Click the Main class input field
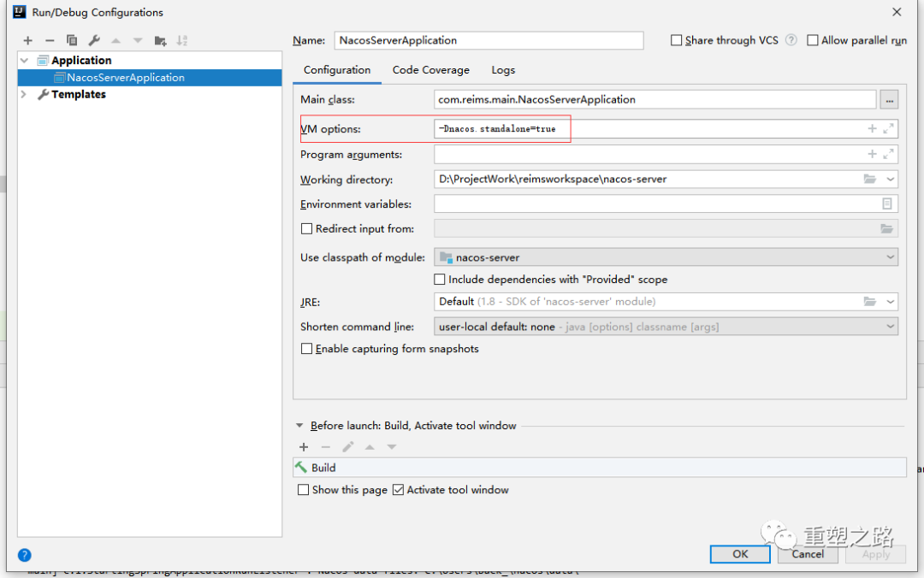 tap(654, 99)
